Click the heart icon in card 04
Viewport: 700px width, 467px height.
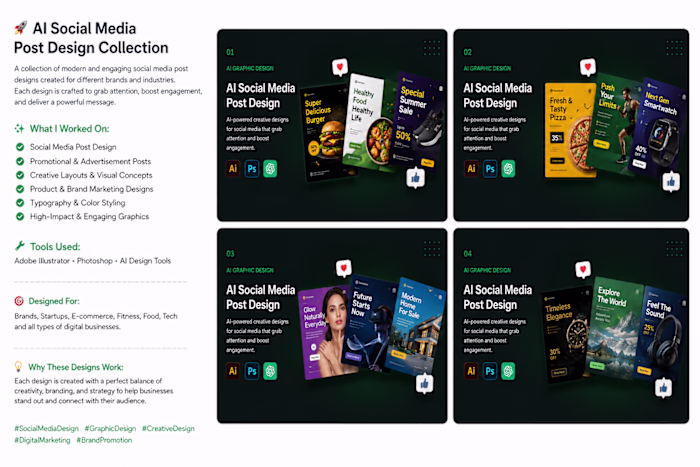click(583, 269)
